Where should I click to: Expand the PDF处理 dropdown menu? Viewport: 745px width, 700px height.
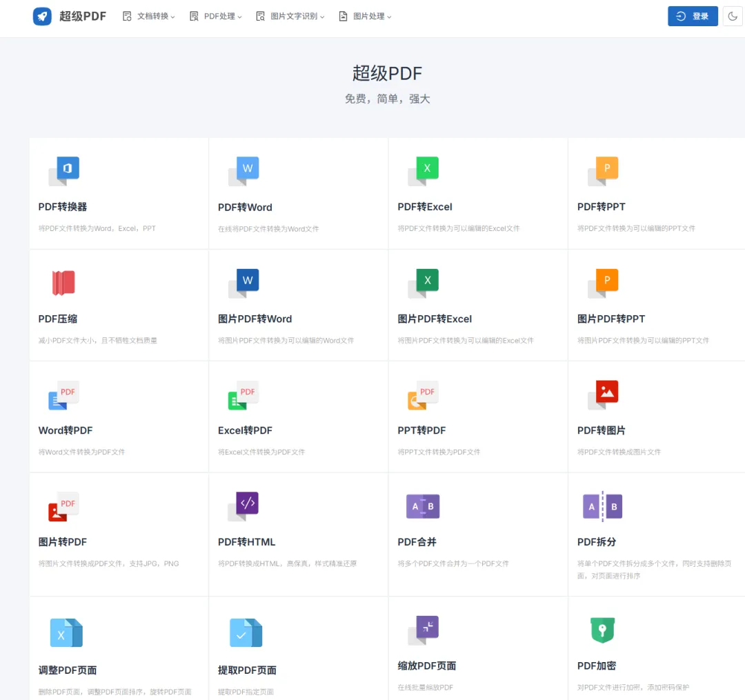click(x=216, y=16)
